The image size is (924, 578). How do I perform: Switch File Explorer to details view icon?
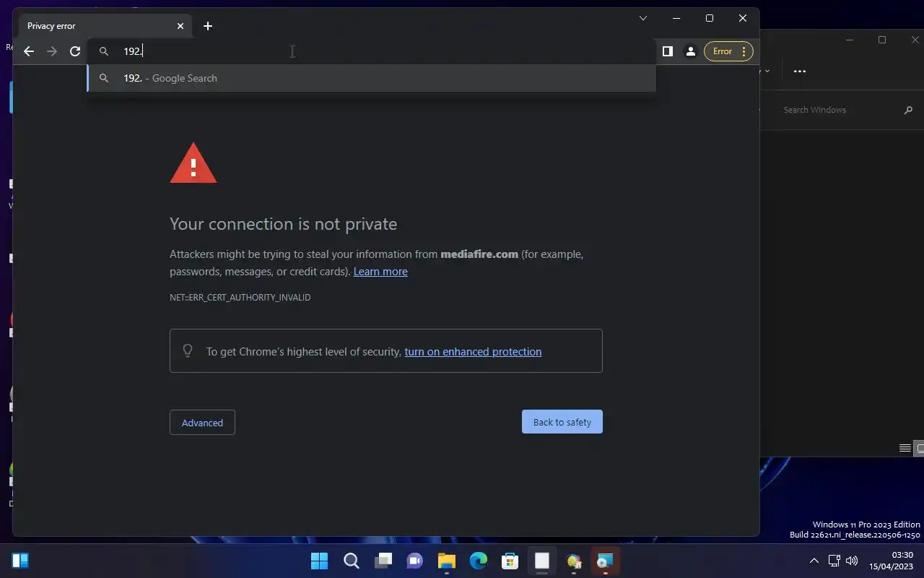(905, 448)
